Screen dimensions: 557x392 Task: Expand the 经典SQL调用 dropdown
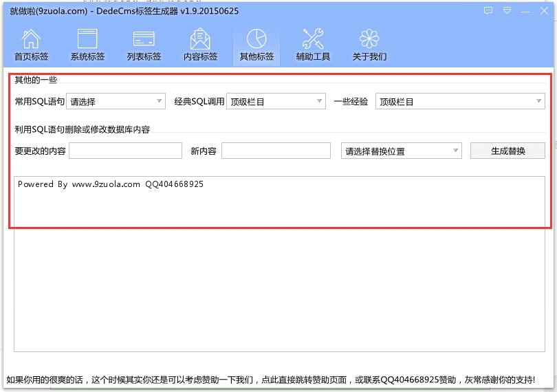point(276,101)
